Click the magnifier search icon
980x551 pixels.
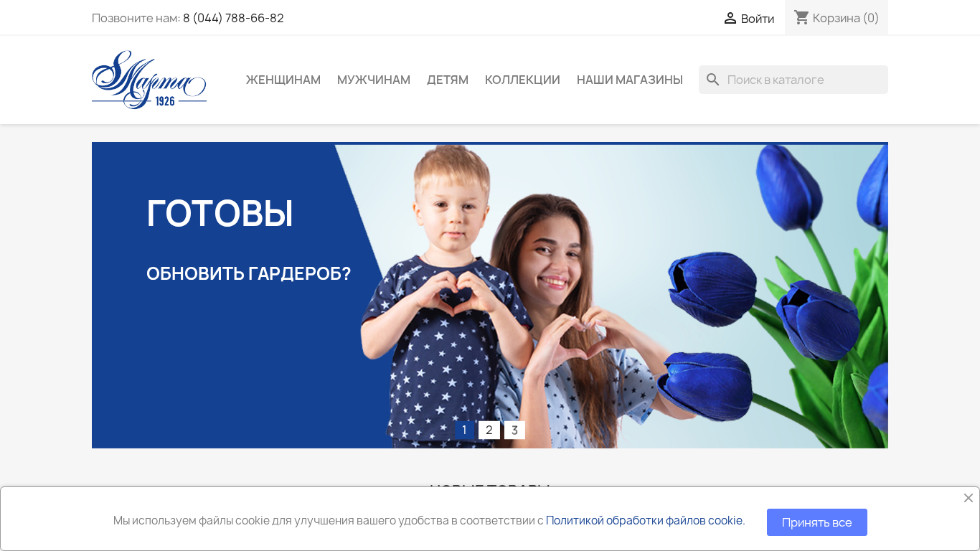pos(712,80)
